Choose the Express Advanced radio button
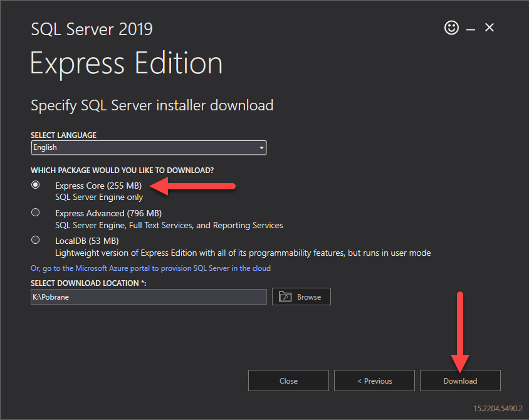Image resolution: width=529 pixels, height=420 pixels. 36,213
